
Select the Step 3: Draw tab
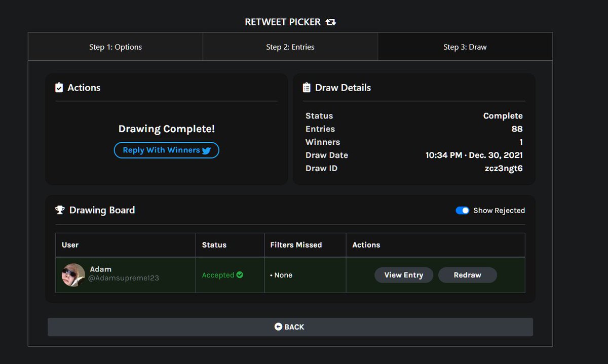(465, 47)
